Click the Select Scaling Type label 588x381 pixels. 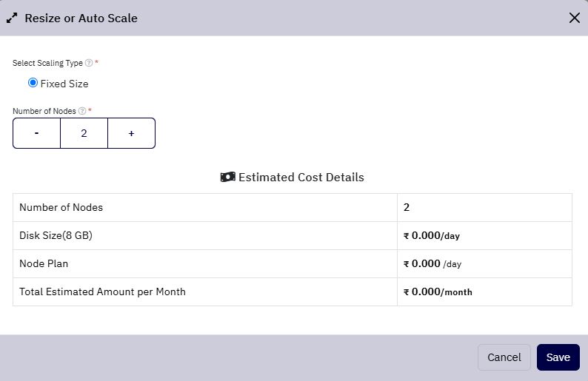tap(47, 63)
